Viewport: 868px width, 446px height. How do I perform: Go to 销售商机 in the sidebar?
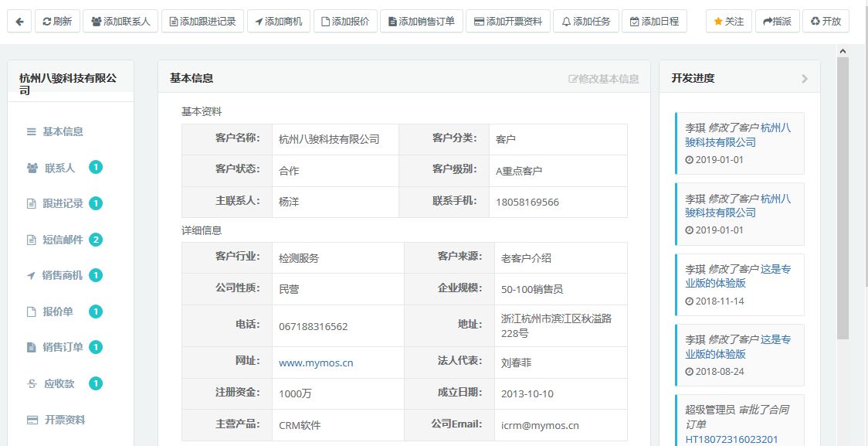click(62, 276)
